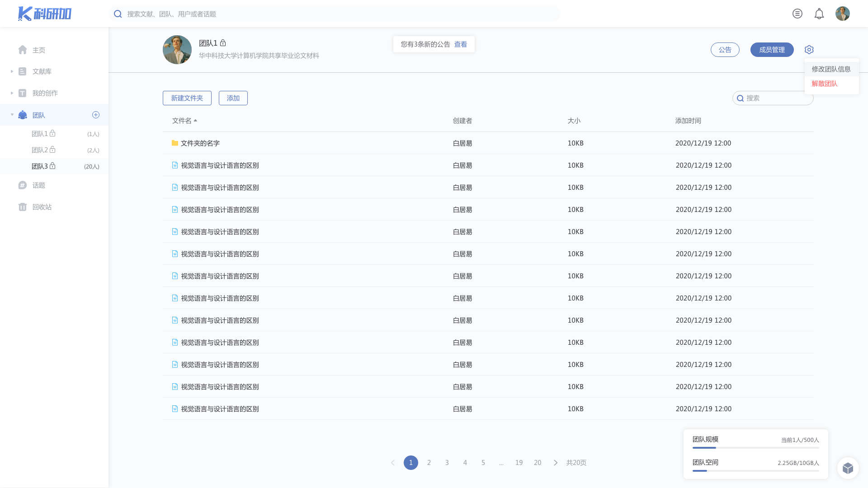868x488 pixels.
Task: Click lock icon beside sidebar 团队3
Action: (x=52, y=166)
